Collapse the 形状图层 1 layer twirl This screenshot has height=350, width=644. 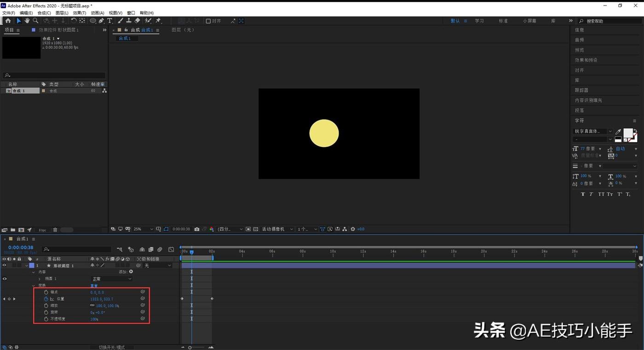tap(27, 265)
